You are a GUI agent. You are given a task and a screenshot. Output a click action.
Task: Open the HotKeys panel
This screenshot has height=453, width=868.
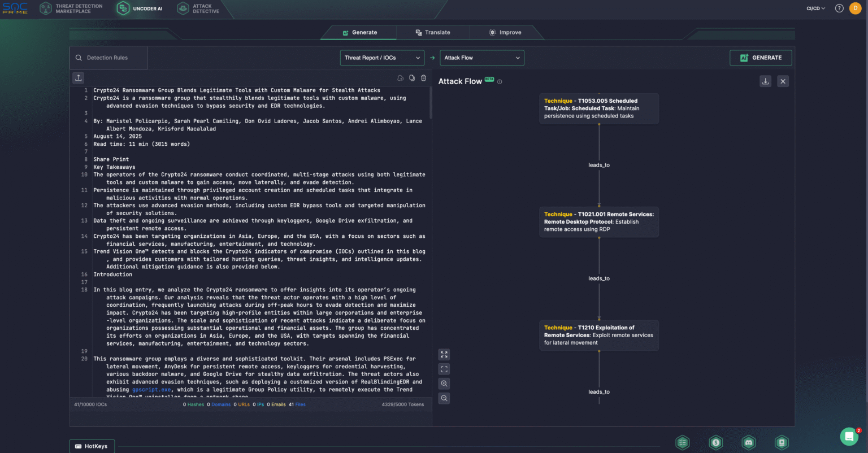(92, 446)
